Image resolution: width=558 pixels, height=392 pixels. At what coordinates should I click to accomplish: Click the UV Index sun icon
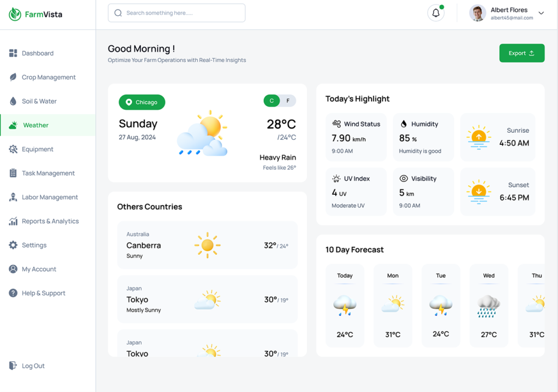coord(336,179)
